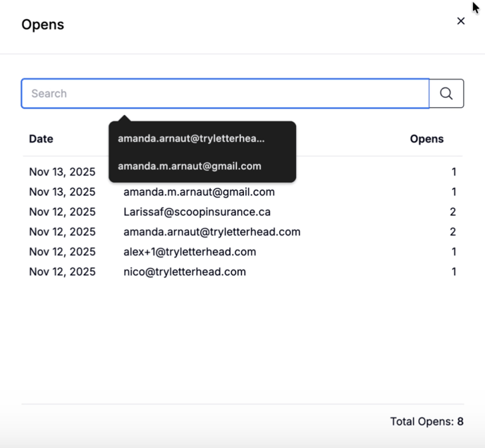Select truncated amanda.arnaut@tryletterhea... suggestion in dark popup

191,138
